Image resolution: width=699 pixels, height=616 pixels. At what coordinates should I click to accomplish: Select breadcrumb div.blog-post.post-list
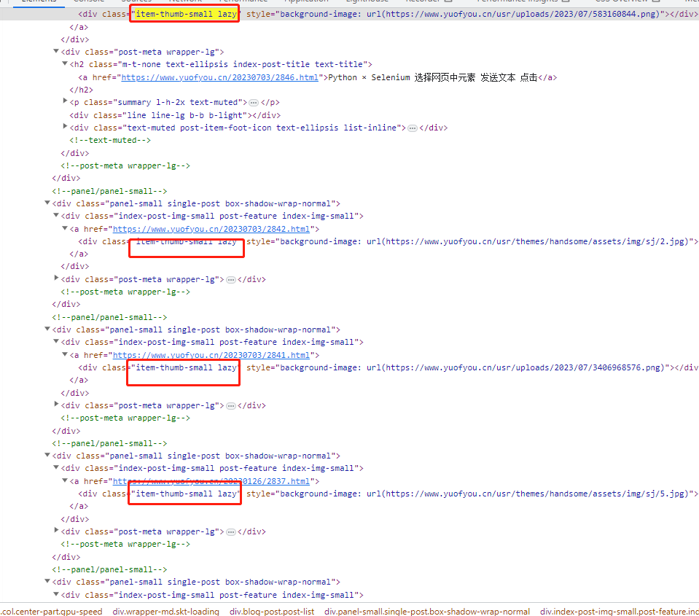[272, 612]
